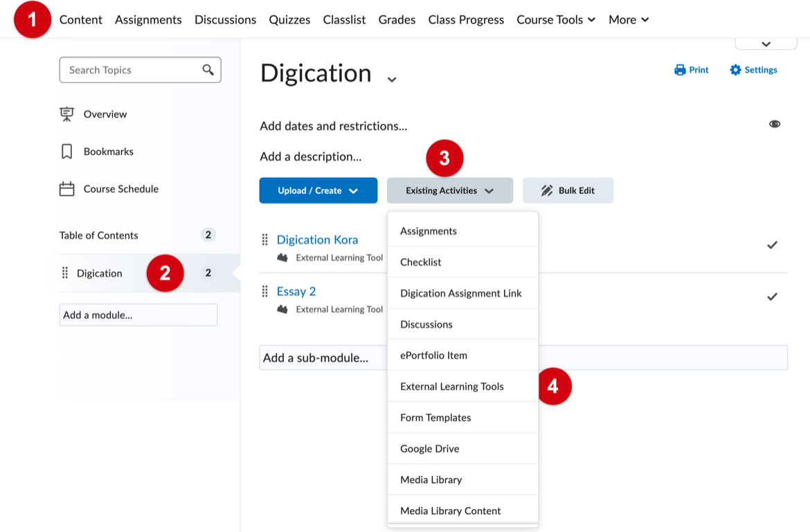
Task: Open the Digication title dropdown chevron
Action: [x=392, y=79]
